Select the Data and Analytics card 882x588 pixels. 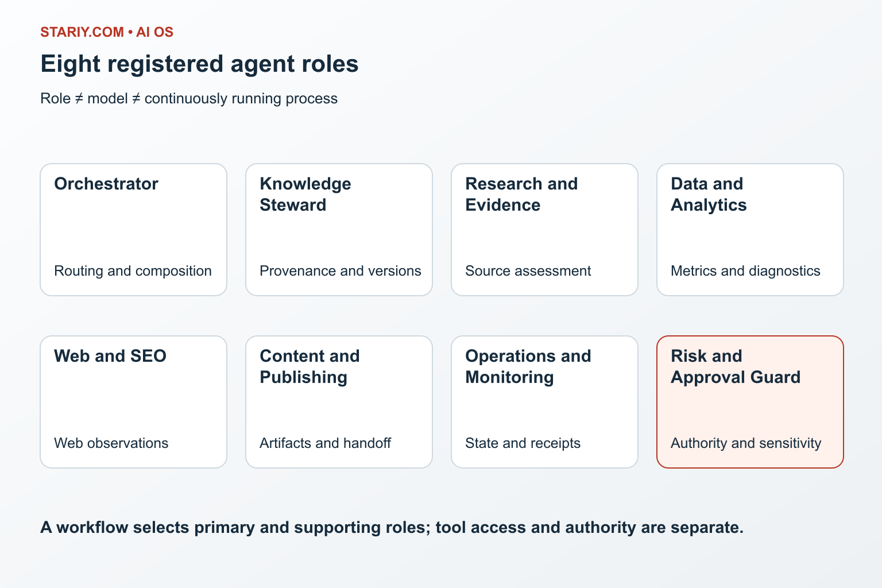(750, 230)
